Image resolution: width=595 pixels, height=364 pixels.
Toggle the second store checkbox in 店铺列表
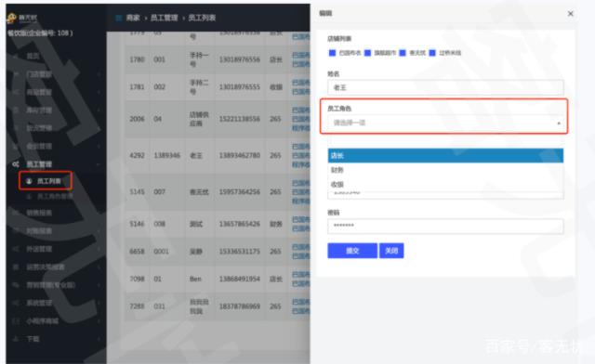[x=367, y=53]
